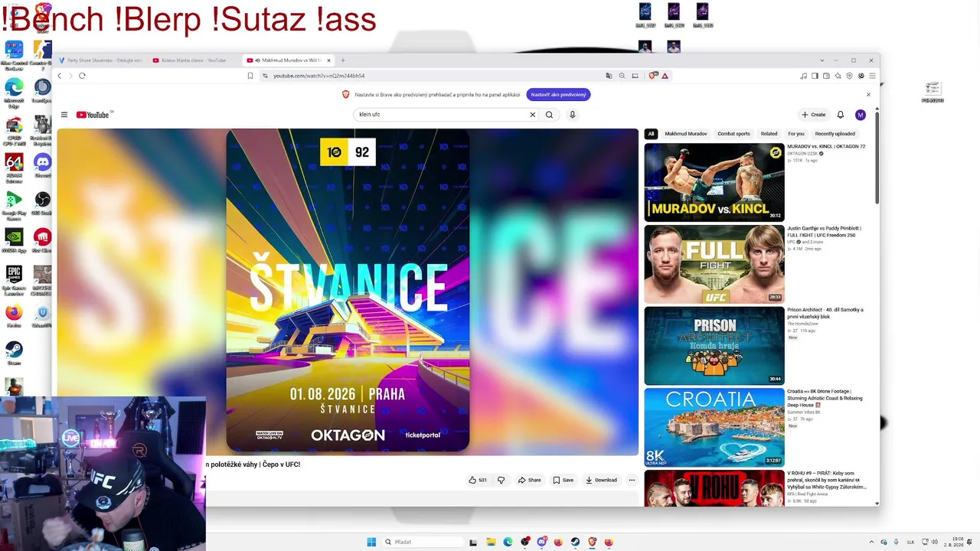Select the All filter chip
Viewport: 980px width, 551px height.
(651, 134)
